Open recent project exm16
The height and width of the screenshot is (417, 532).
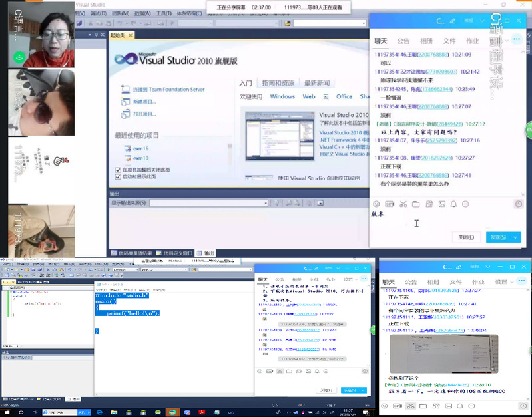tap(140, 148)
